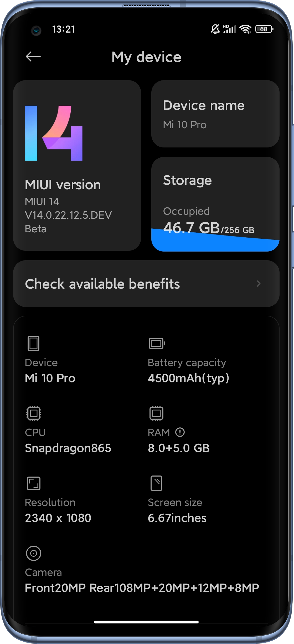Tap the Device phone icon
Screen dimensions: 294x644
tap(34, 343)
